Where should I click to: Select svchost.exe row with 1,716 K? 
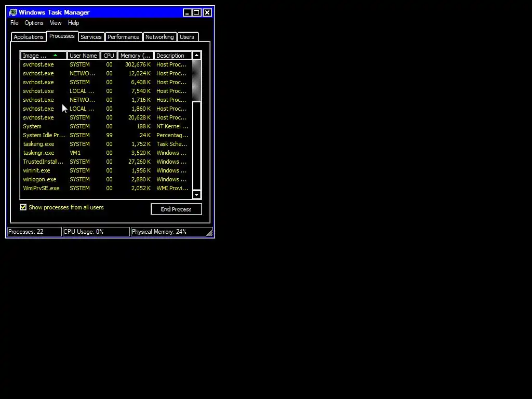106,100
